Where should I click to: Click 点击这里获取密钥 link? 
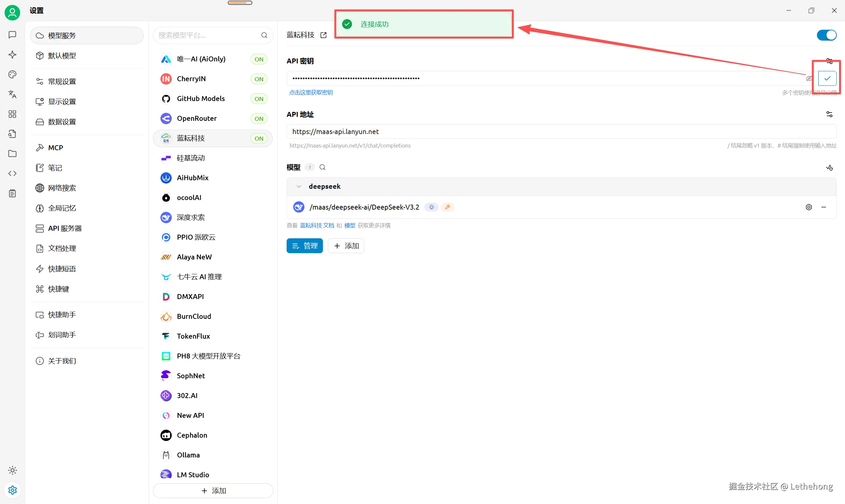311,92
